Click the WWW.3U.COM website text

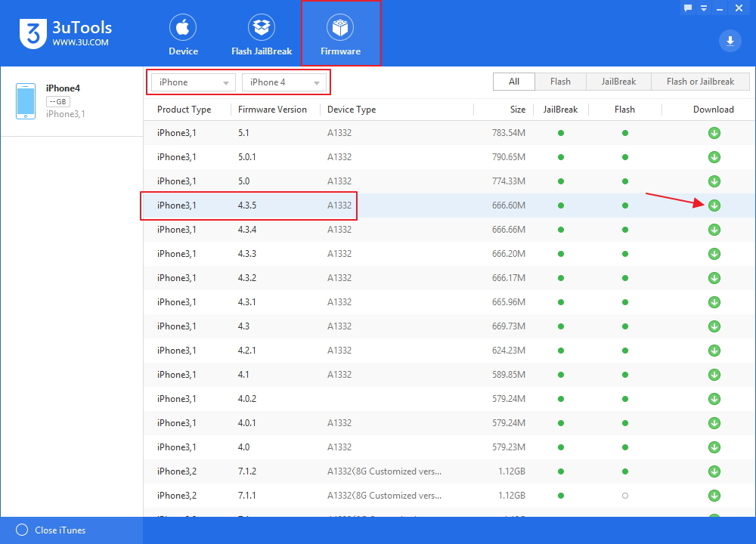click(81, 42)
